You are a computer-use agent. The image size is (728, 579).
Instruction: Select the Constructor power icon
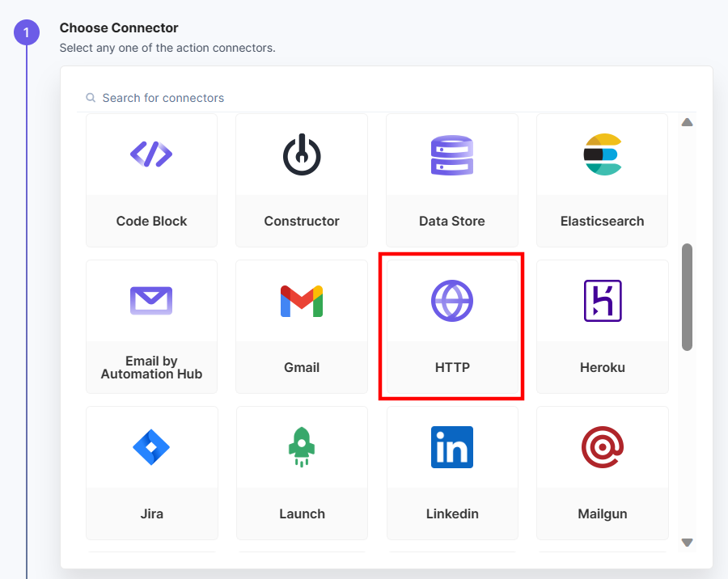tap(301, 154)
